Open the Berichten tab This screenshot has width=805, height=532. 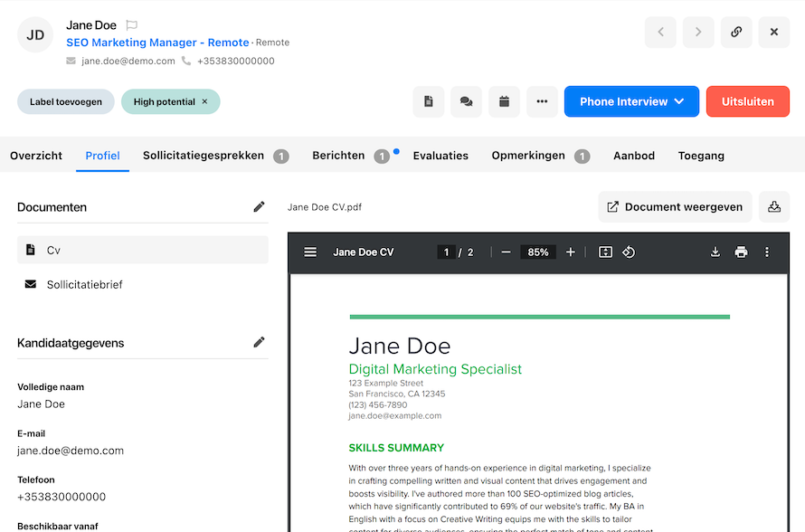351,156
